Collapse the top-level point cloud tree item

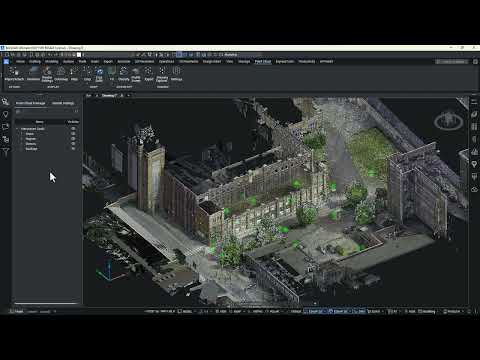17,129
